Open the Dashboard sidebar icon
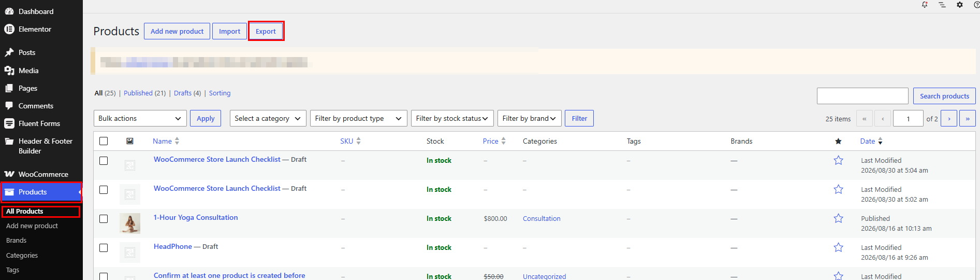This screenshot has height=280, width=980. [9, 11]
